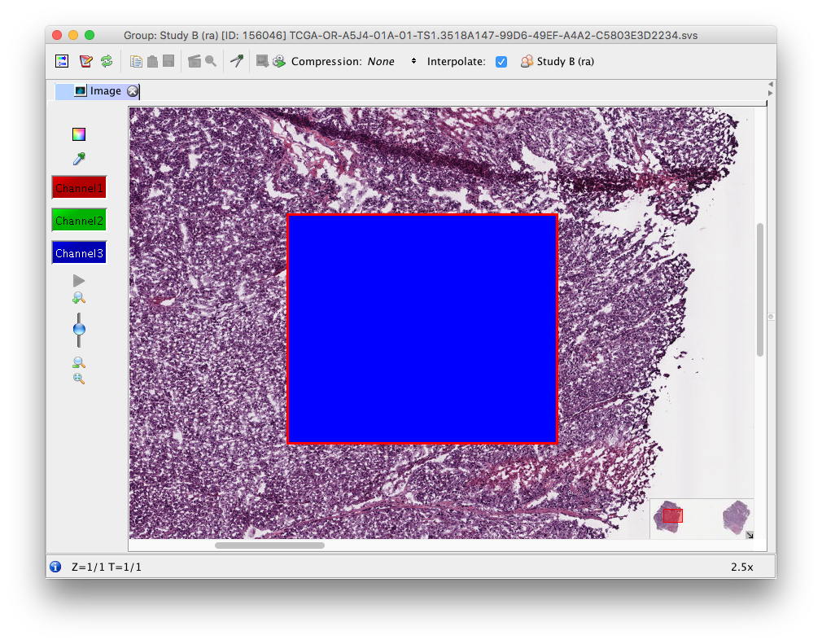This screenshot has width=822, height=644.
Task: Click the slide overview thumbnail
Action: pos(702,516)
